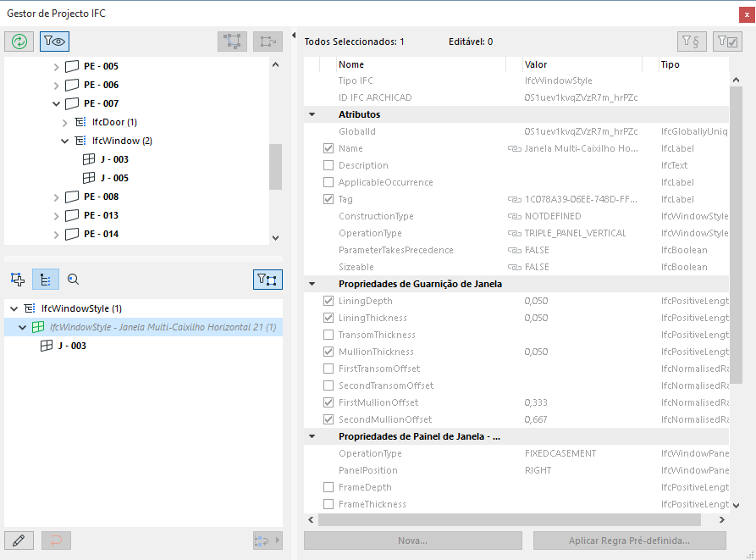Screen dimensions: 756x560
Task: Expand the PE - 005 tree node
Action: coord(56,67)
